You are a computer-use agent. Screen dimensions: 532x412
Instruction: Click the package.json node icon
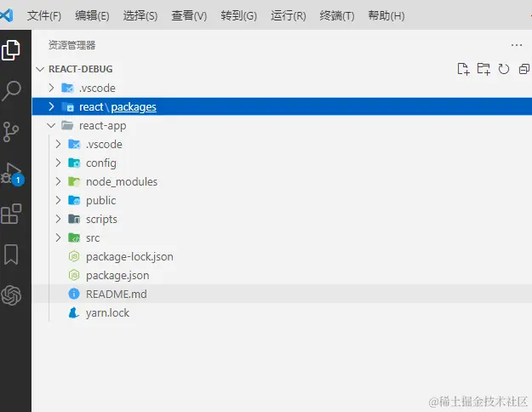(x=73, y=275)
